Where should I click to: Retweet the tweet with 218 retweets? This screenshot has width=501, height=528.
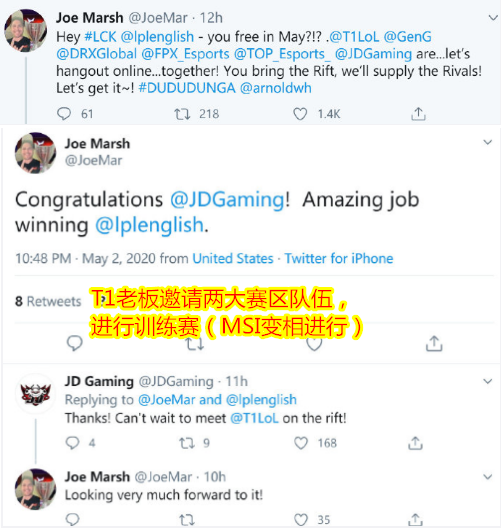pyautogui.click(x=182, y=114)
